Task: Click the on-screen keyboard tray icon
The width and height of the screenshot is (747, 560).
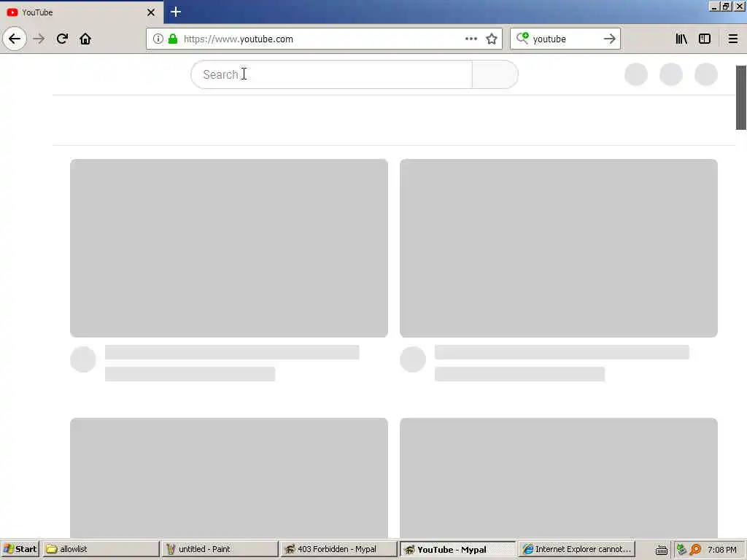Action: pyautogui.click(x=661, y=550)
